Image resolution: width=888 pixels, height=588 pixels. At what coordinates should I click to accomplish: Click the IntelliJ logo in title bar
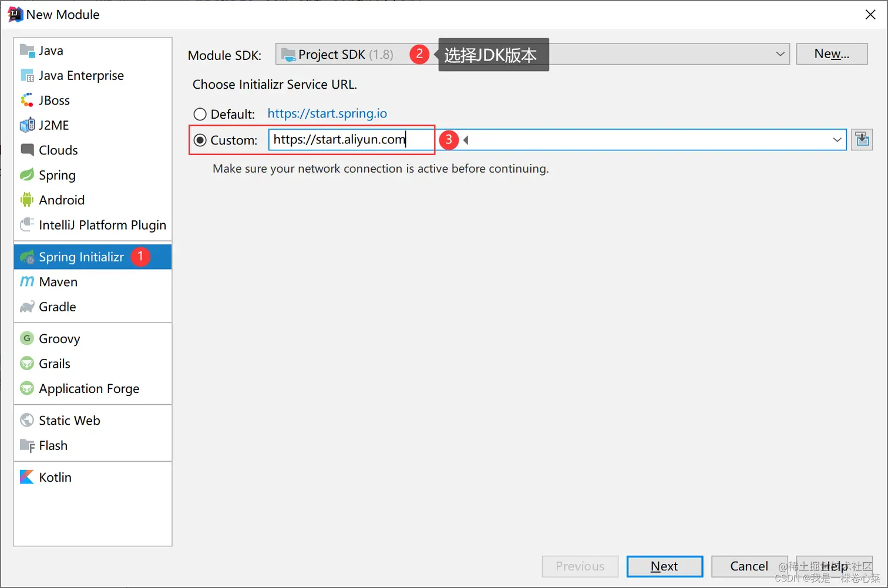coord(15,14)
